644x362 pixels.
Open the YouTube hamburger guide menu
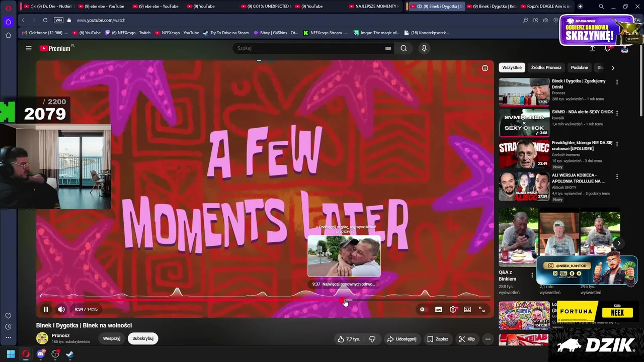click(x=29, y=48)
